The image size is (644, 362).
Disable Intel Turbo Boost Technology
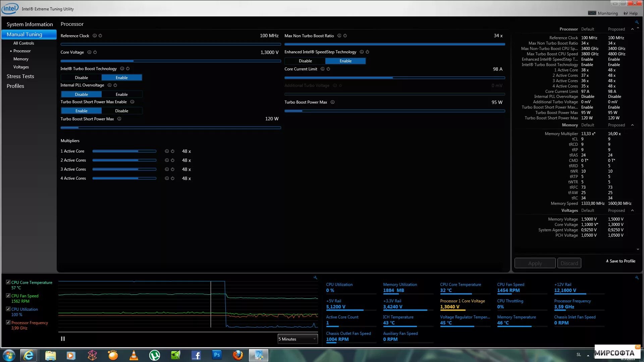82,78
